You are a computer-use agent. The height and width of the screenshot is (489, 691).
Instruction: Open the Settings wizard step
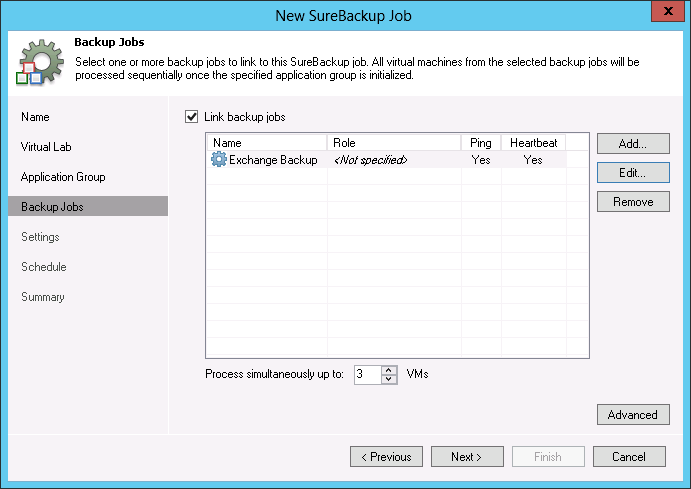pos(40,237)
